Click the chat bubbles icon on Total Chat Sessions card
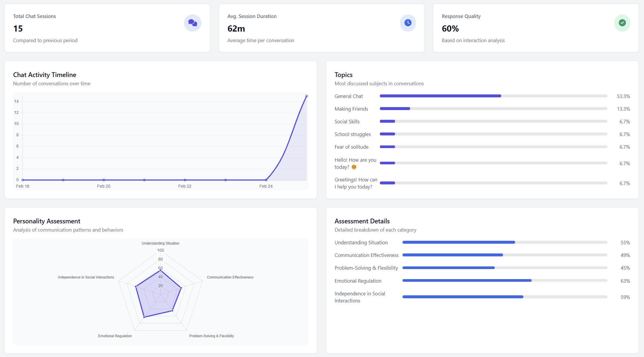 193,23
